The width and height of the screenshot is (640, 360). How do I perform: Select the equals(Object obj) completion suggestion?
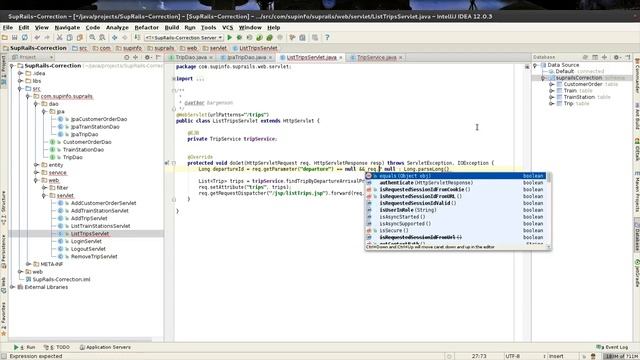point(456,176)
